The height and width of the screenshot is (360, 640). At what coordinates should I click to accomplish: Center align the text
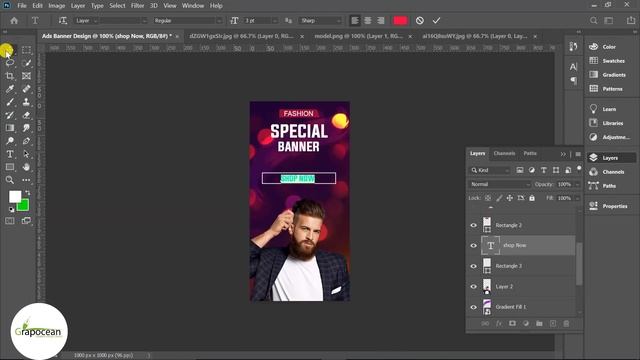(368, 20)
